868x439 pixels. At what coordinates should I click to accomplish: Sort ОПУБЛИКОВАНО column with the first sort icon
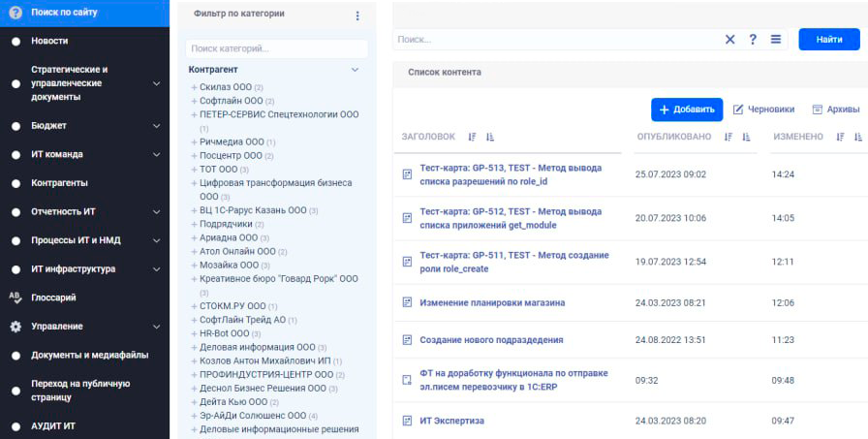pyautogui.click(x=728, y=137)
